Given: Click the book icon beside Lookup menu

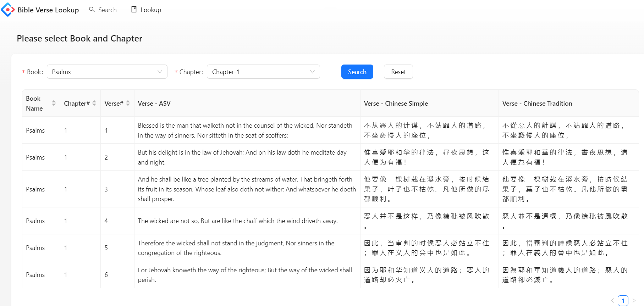Looking at the screenshot, I should [134, 10].
